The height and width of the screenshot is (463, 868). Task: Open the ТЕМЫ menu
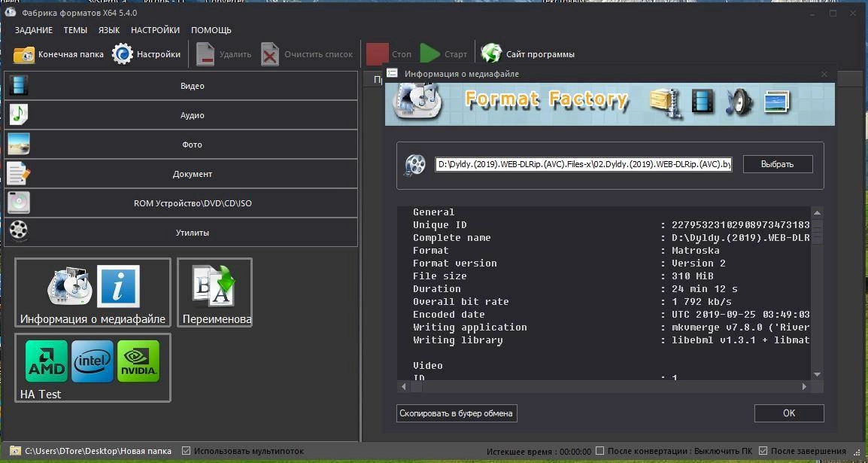pos(75,30)
